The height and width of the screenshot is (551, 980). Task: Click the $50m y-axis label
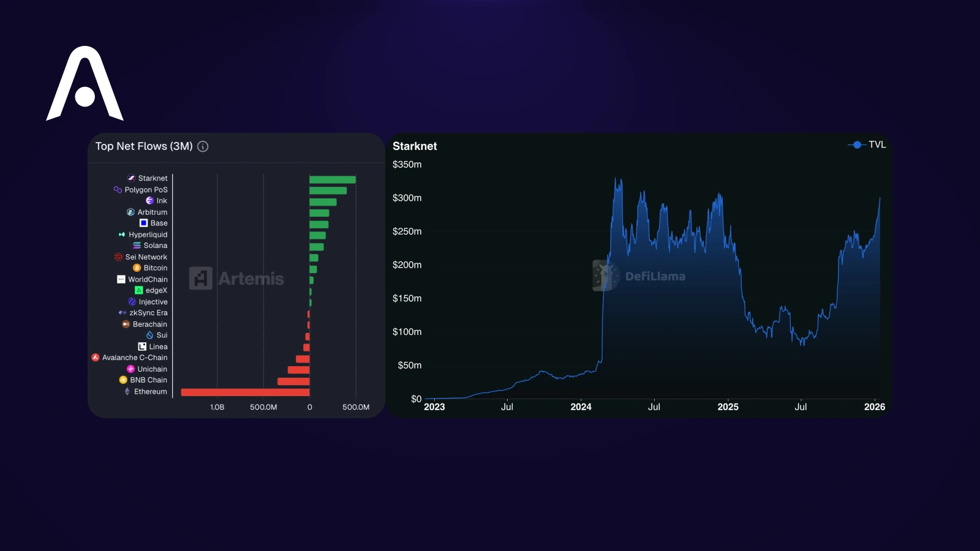tap(410, 365)
